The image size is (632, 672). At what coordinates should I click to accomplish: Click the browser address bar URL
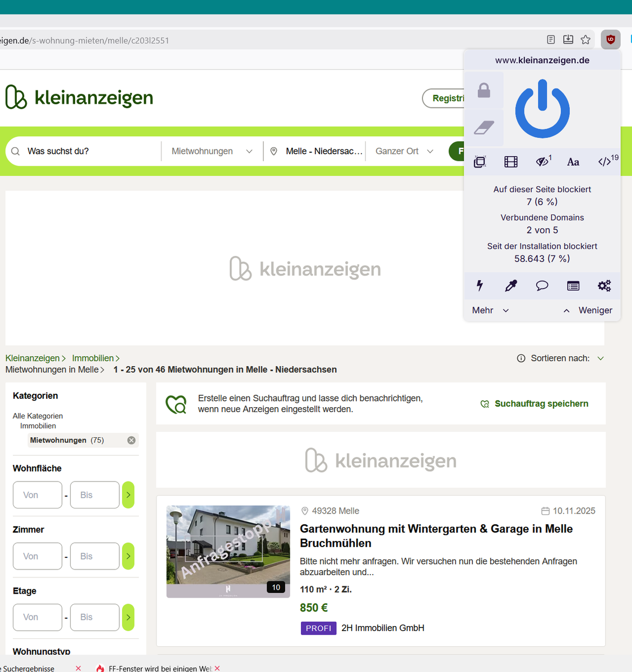pyautogui.click(x=84, y=40)
